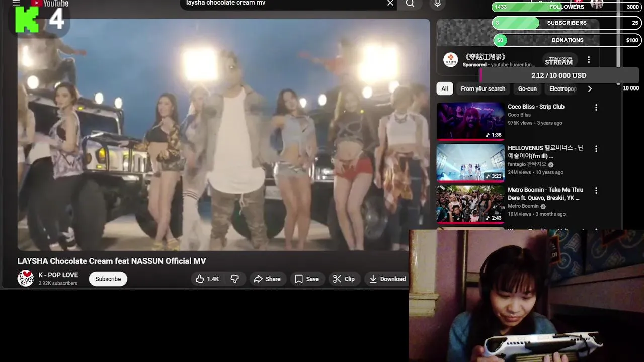The image size is (644, 362).
Task: Open more options for HELLOVENUS video
Action: [x=596, y=149]
